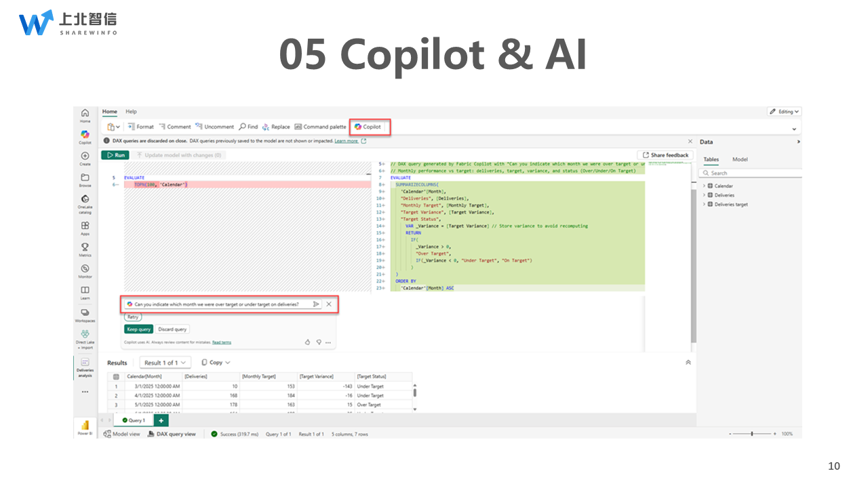The height and width of the screenshot is (488, 868).
Task: Open Metrics in the left sidebar
Action: 85,249
